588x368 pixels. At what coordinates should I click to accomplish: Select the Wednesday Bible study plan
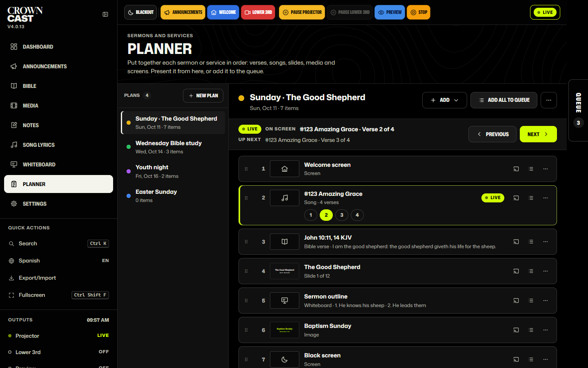coord(173,147)
